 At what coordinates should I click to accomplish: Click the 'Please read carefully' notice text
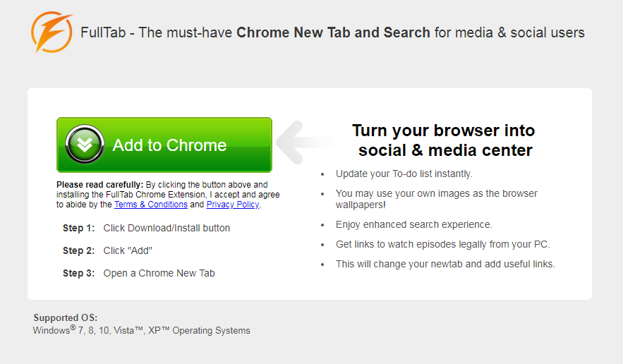168,195
